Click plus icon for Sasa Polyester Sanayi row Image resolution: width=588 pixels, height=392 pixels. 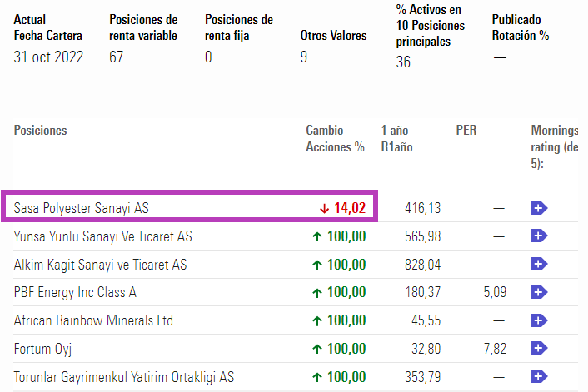click(539, 208)
